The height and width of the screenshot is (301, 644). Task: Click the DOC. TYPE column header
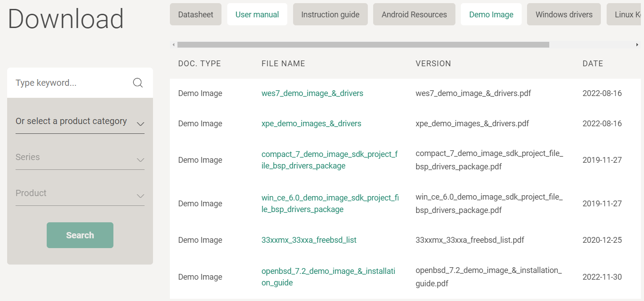[x=200, y=64]
